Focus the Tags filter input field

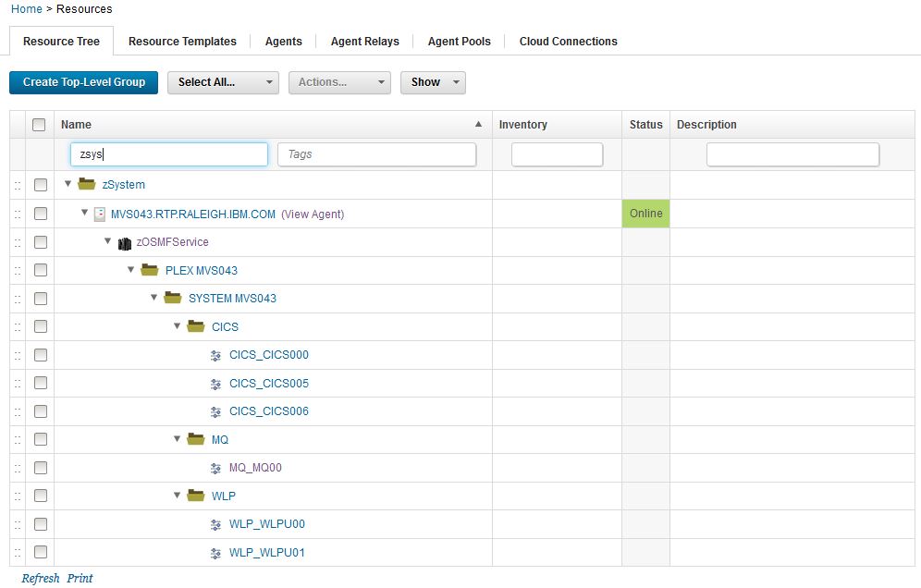[x=376, y=154]
